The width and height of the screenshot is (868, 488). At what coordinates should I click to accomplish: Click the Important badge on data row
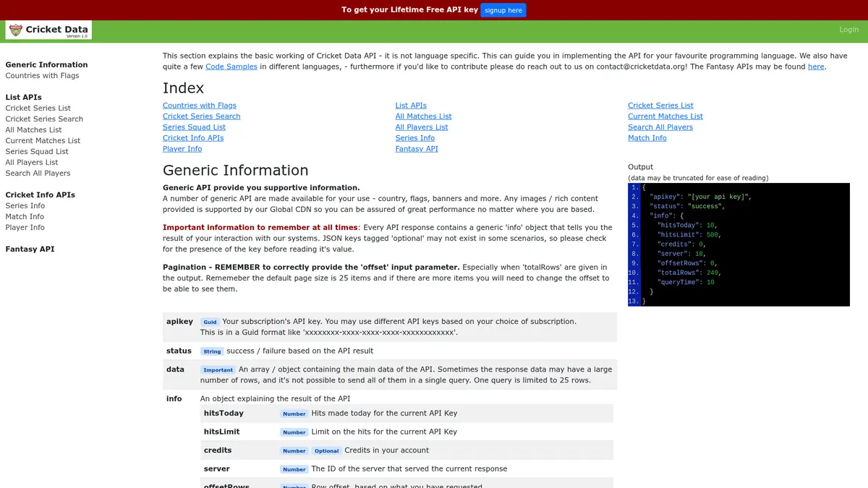click(218, 370)
